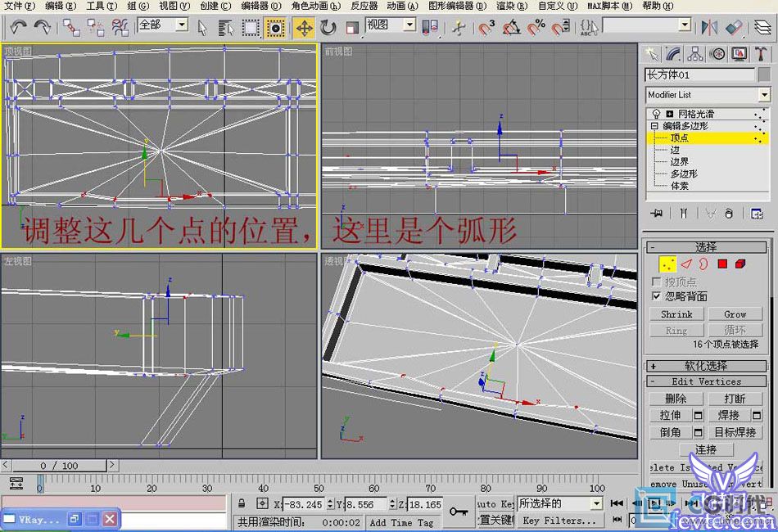Toggle the Angle Snap magnet
Image resolution: width=778 pixels, height=532 pixels.
pyautogui.click(x=511, y=27)
